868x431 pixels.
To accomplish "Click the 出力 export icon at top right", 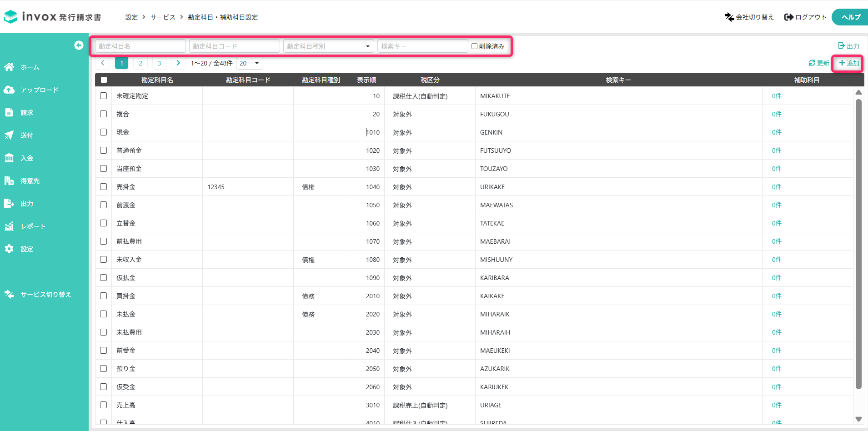I will pos(848,46).
